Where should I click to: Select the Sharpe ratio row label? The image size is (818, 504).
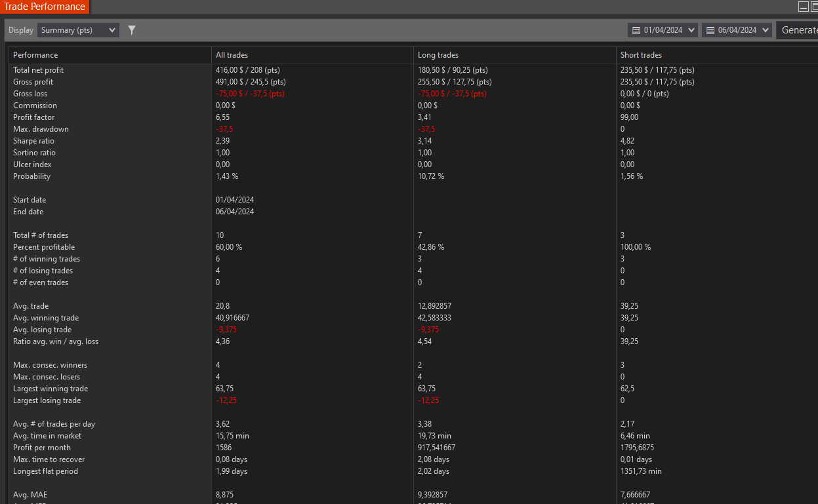pos(33,141)
